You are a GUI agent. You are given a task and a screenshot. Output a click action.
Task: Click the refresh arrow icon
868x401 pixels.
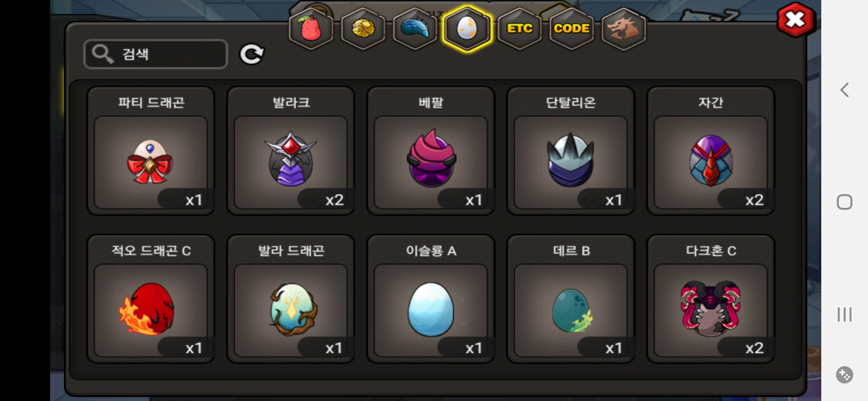252,55
